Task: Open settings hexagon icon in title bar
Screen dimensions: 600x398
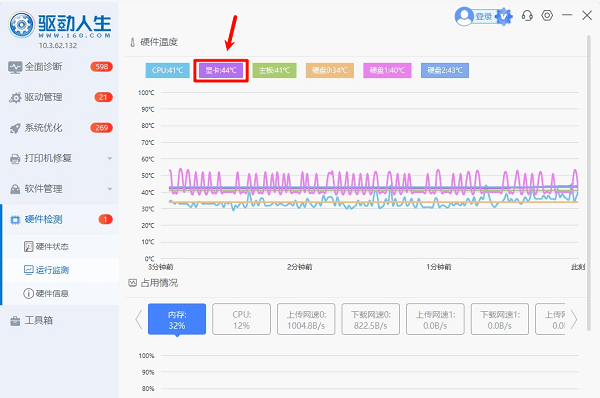Action: pyautogui.click(x=547, y=15)
